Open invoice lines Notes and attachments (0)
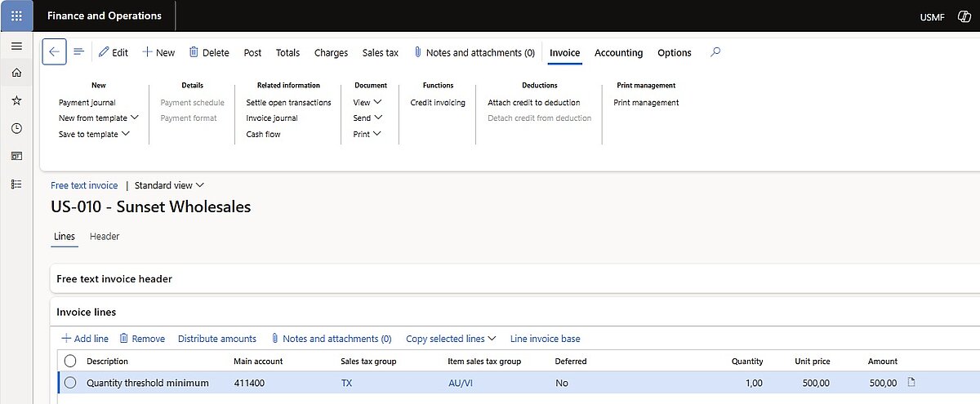980x404 pixels. tap(332, 339)
